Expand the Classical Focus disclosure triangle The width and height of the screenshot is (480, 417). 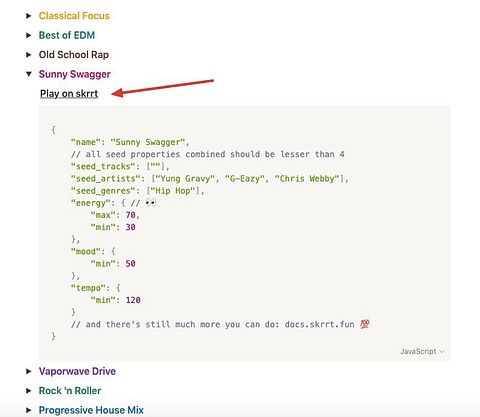[x=29, y=16]
